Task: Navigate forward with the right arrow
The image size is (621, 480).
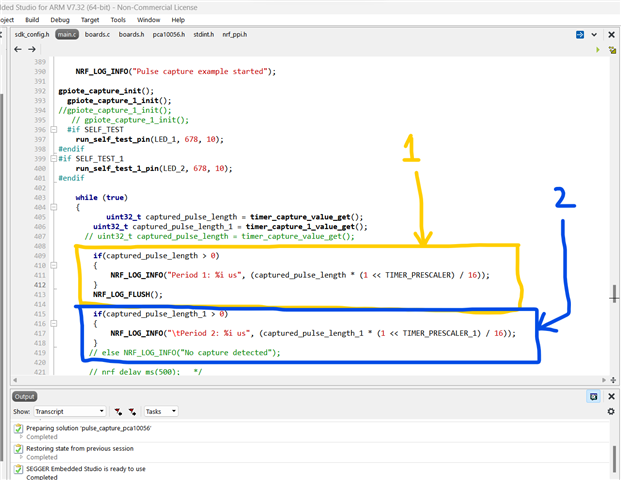Action: 32,49
